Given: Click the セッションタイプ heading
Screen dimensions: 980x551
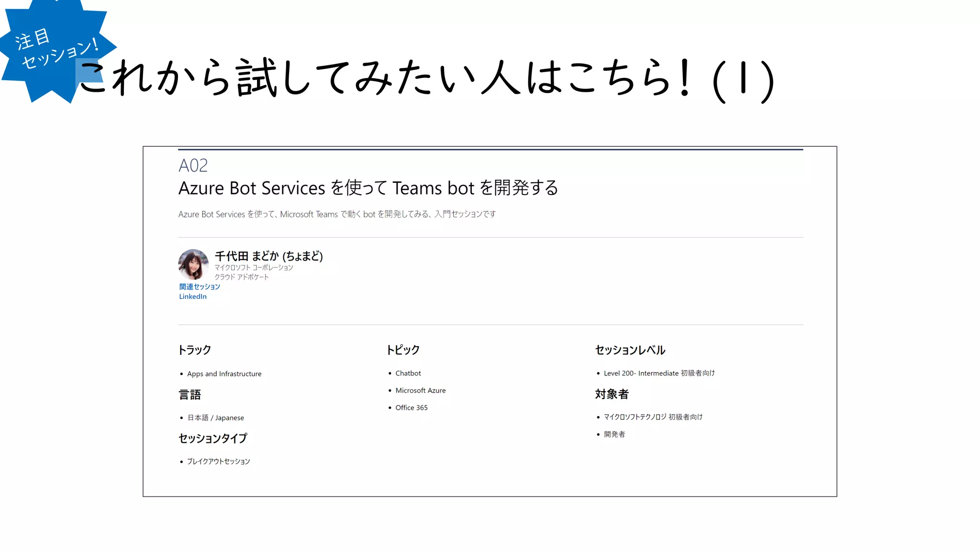Looking at the screenshot, I should tap(212, 438).
